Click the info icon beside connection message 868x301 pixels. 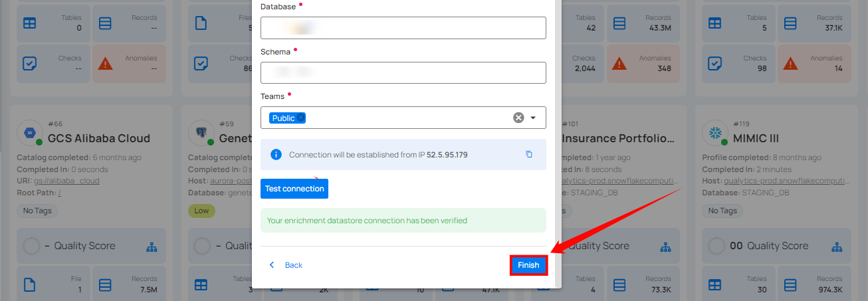click(276, 154)
